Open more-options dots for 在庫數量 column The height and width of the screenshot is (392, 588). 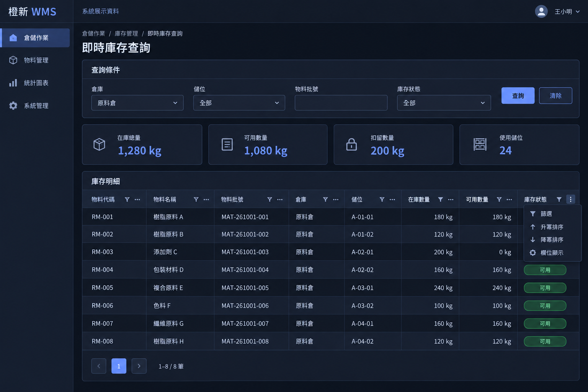[451, 199]
